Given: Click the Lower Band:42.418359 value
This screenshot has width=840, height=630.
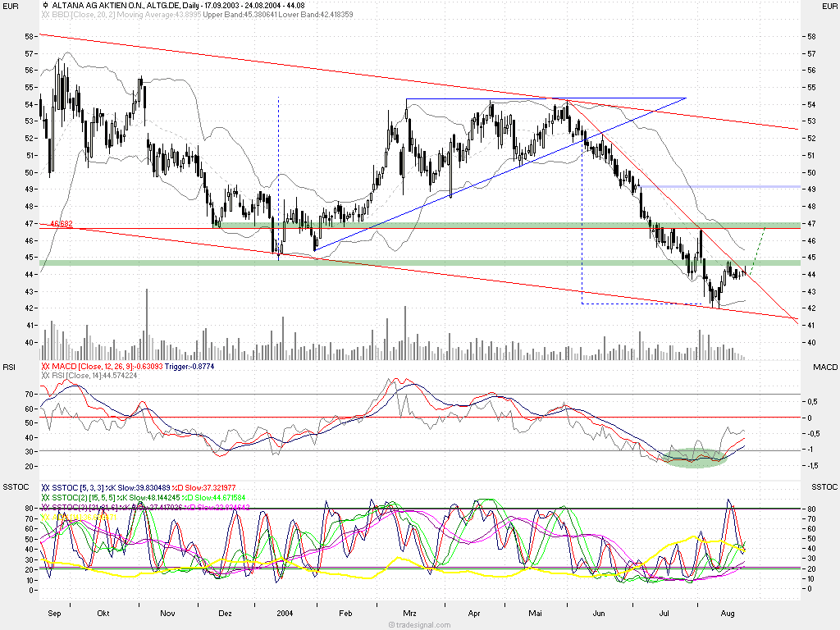Looking at the screenshot, I should click(x=316, y=15).
